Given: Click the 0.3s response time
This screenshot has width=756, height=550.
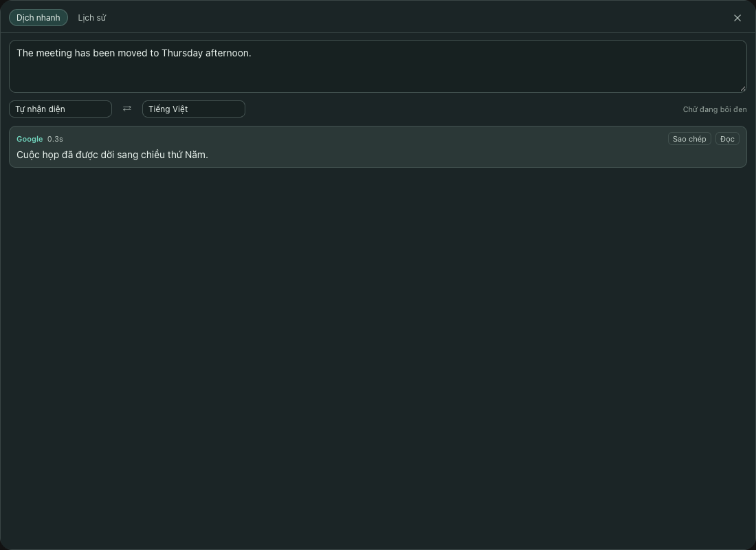Looking at the screenshot, I should 56,139.
